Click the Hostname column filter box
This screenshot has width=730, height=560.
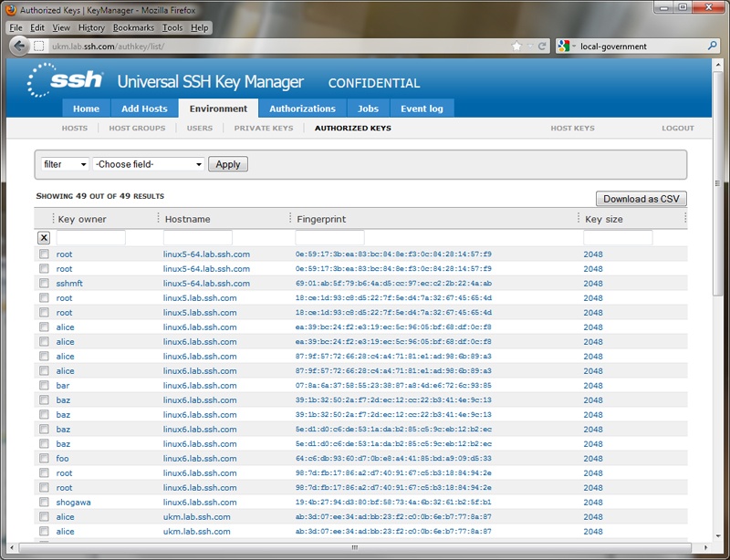(197, 237)
